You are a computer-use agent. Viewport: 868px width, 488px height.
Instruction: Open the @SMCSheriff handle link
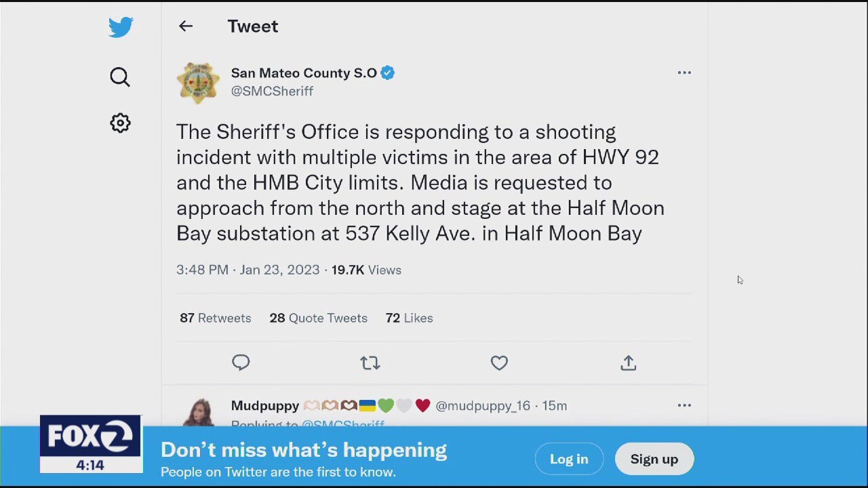pyautogui.click(x=272, y=91)
